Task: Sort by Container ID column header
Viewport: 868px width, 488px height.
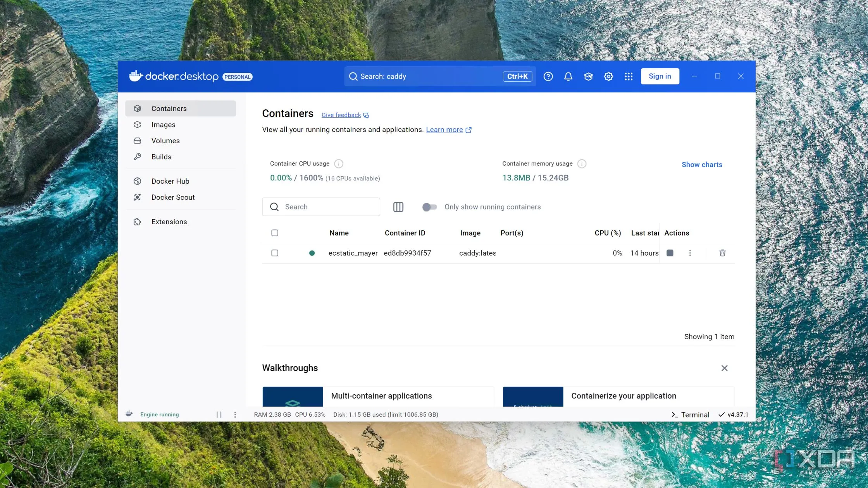Action: click(x=405, y=233)
